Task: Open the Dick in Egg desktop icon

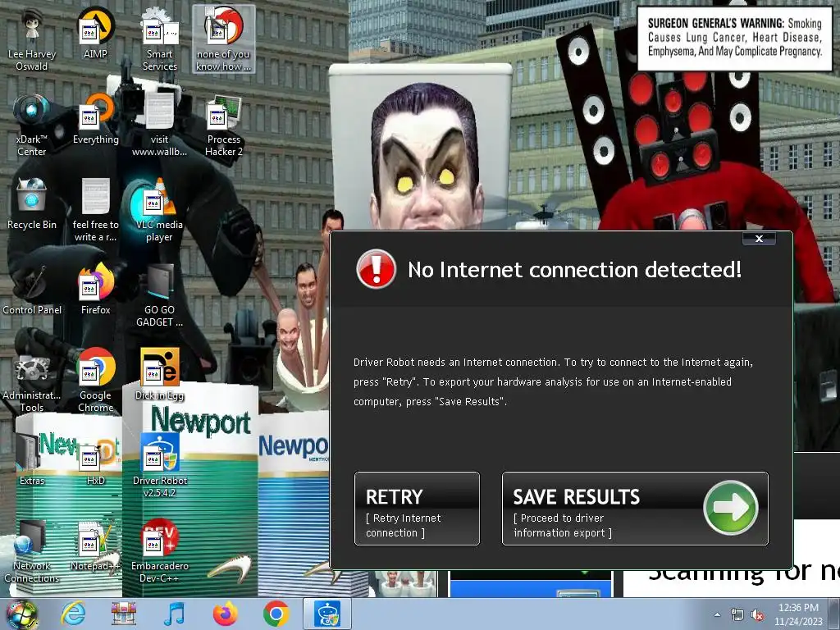Action: tap(160, 375)
